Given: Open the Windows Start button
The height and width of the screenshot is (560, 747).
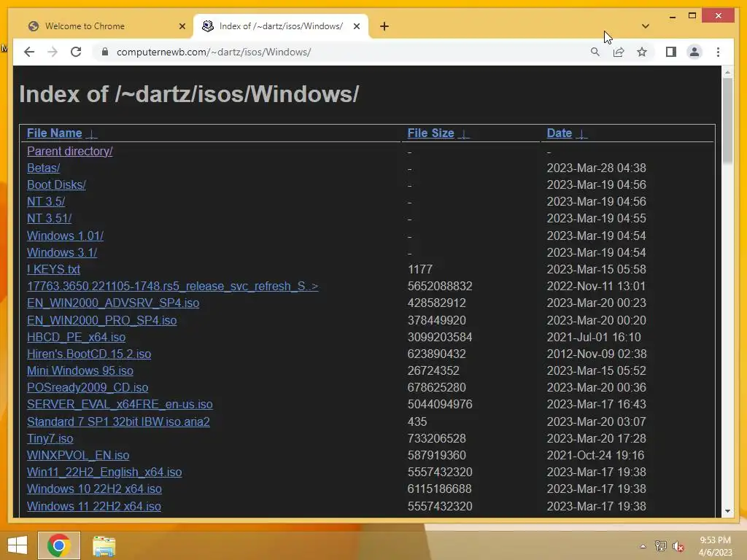Looking at the screenshot, I should 18,545.
